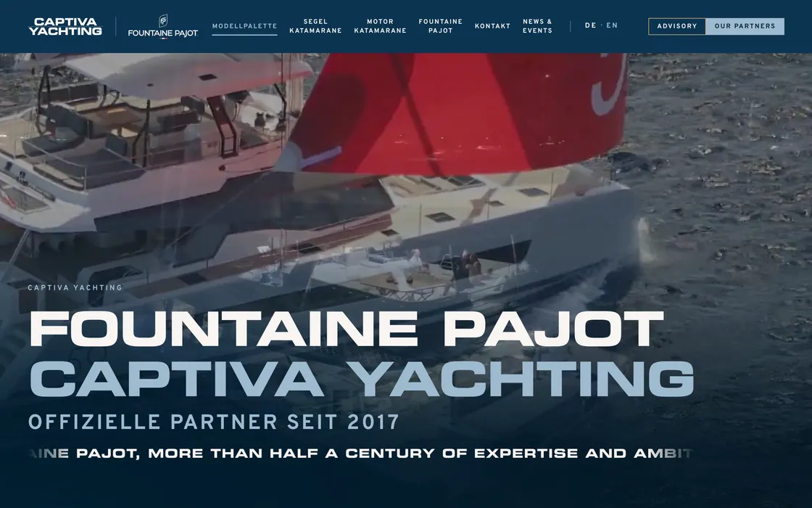Image resolution: width=812 pixels, height=508 pixels.
Task: Switch language to EN
Action: click(612, 25)
